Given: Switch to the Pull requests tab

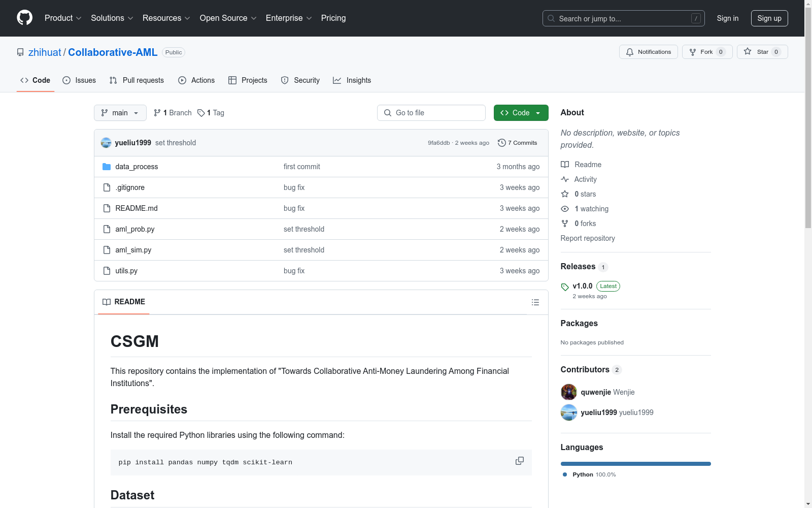Looking at the screenshot, I should (x=137, y=80).
